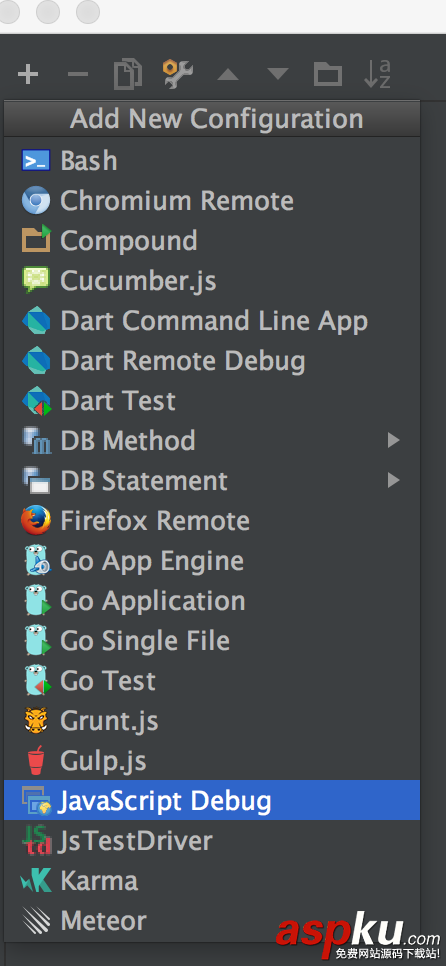Screen dimensions: 446x966
Task: Click the plus Add configuration icon
Action: (x=28, y=75)
